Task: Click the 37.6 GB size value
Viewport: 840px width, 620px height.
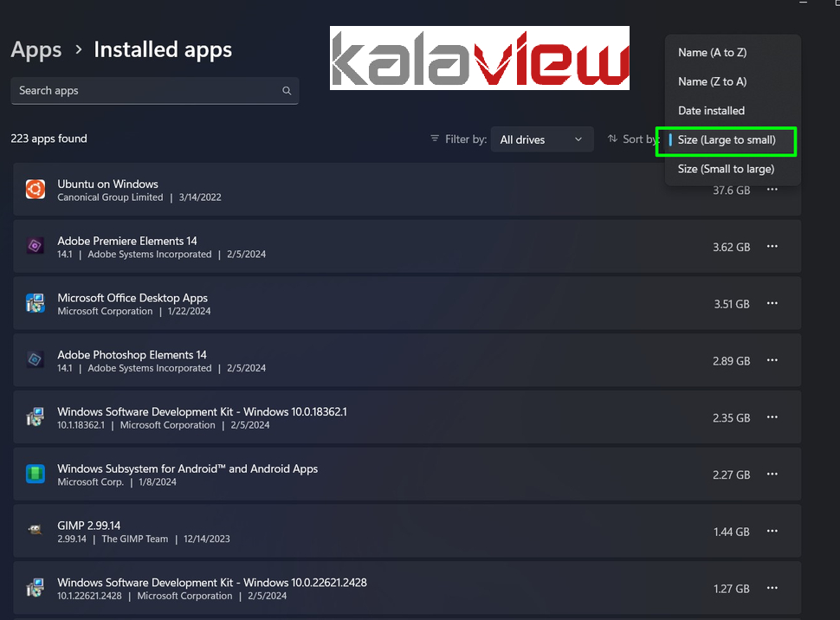Action: [731, 191]
